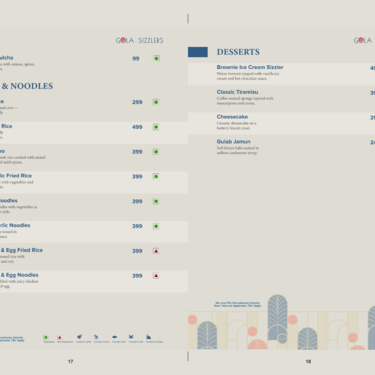Screen dimensions: 375x375
Task: Click the Gulab Jamun dessert title
Action: (233, 142)
